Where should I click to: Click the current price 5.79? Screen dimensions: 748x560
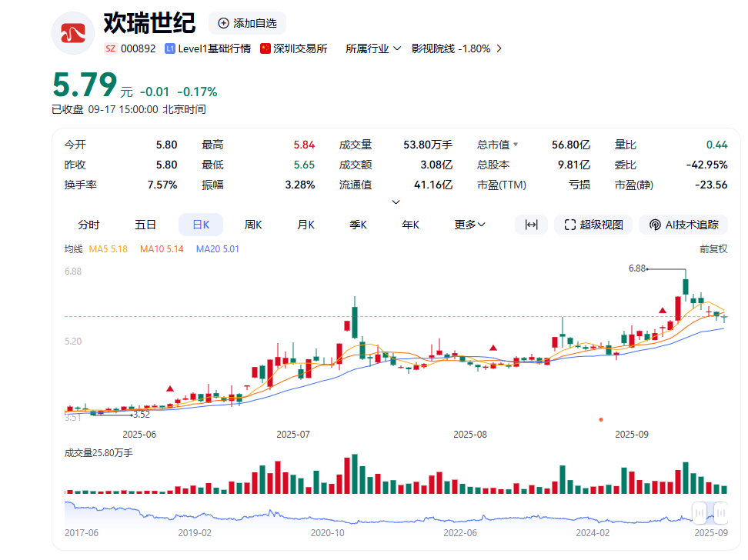point(85,85)
